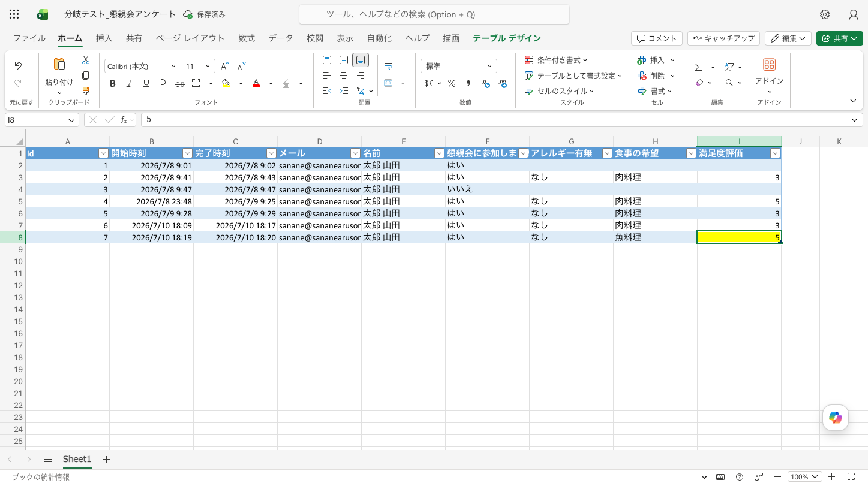Switch to the データ tab

[x=281, y=38]
